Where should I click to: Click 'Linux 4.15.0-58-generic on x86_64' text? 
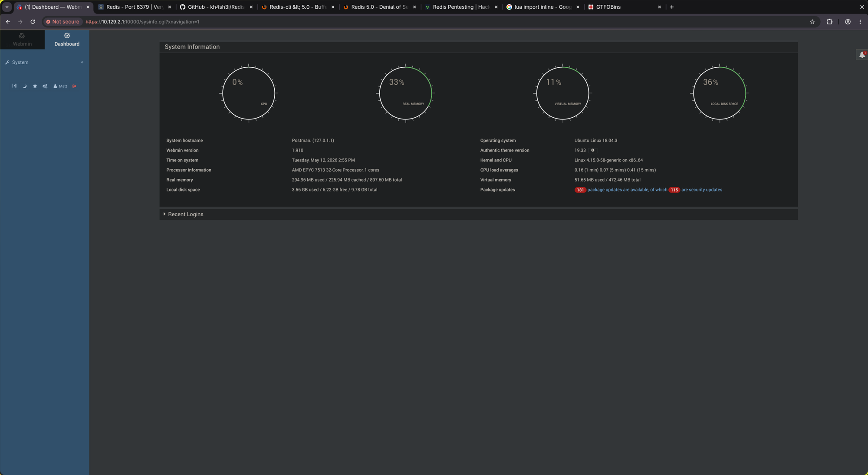click(608, 160)
